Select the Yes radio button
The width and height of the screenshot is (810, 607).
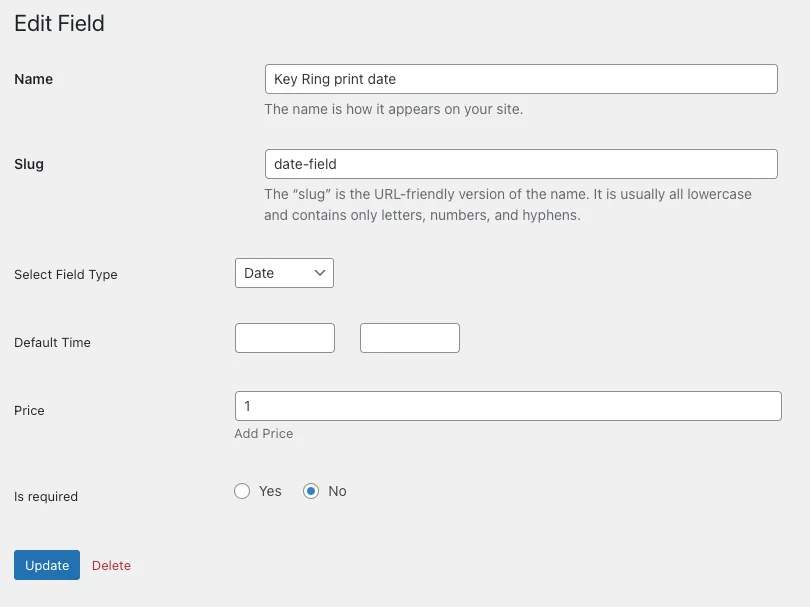tap(242, 491)
